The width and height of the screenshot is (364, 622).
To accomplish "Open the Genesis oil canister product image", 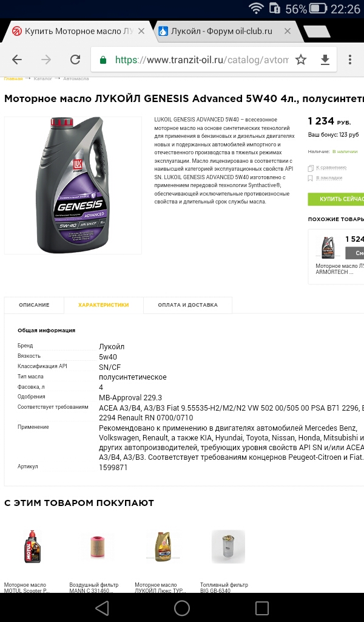I will (73, 185).
